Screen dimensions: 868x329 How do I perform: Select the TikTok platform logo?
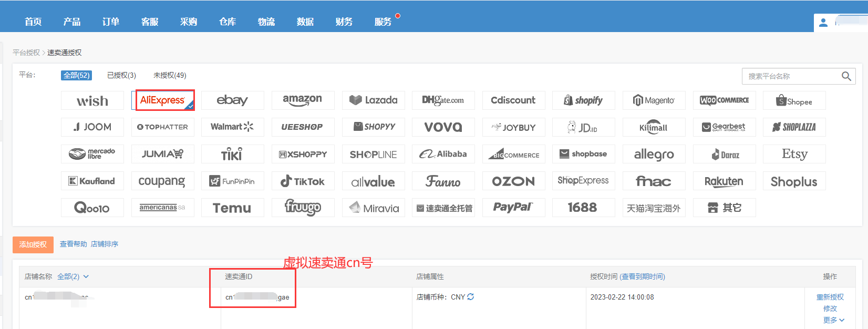(303, 181)
